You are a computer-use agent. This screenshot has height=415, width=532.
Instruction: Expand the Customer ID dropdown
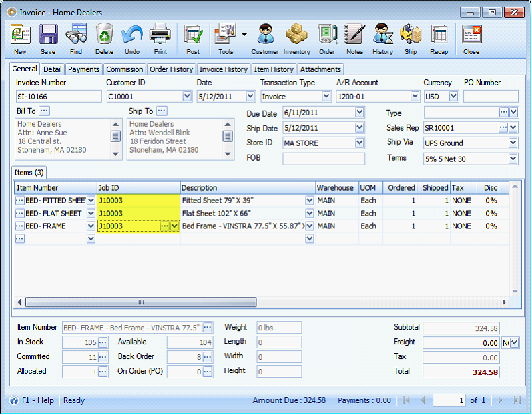(187, 96)
